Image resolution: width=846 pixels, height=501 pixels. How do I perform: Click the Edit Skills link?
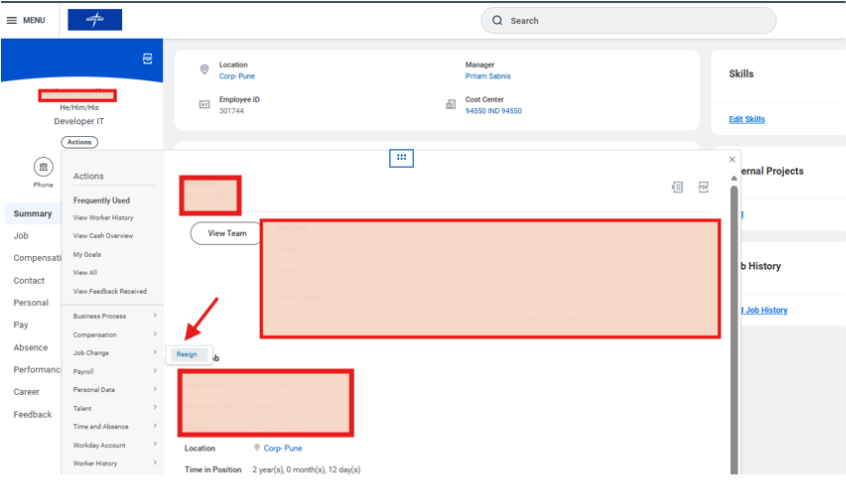click(747, 120)
